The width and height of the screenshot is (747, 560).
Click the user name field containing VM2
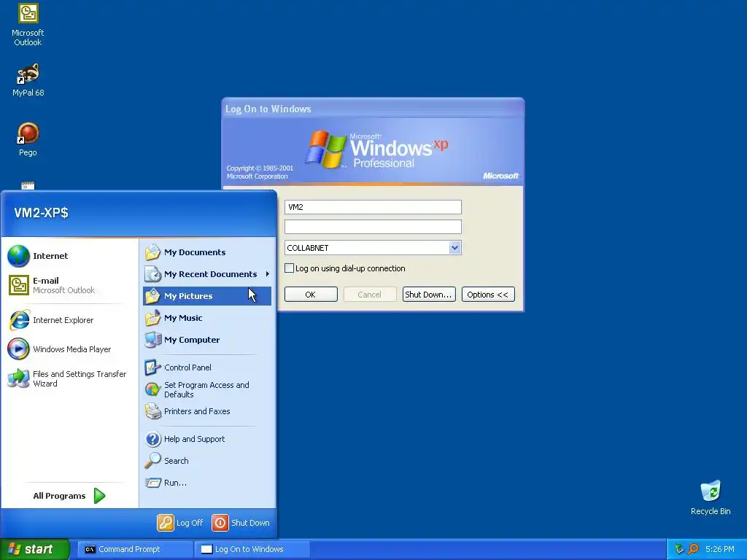[373, 207]
